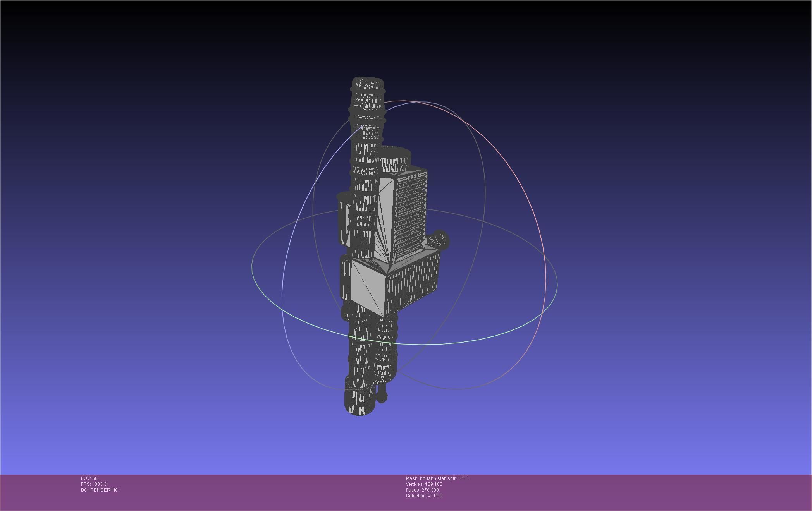
Task: Click the short cylinder on model's left side
Action: coord(343,219)
